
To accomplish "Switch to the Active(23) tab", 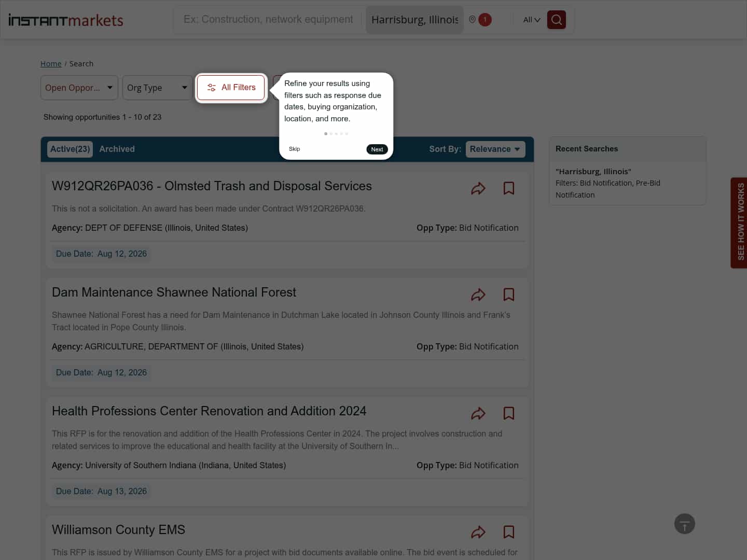I will tap(70, 149).
